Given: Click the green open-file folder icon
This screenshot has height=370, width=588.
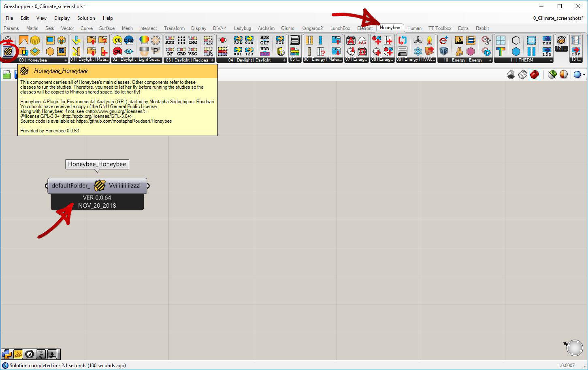Looking at the screenshot, I should click(7, 74).
